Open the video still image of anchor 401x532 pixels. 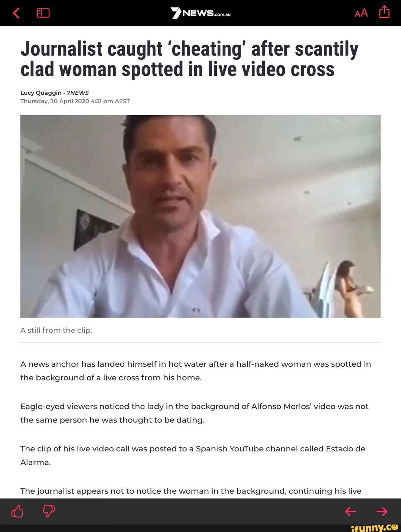coord(200,216)
